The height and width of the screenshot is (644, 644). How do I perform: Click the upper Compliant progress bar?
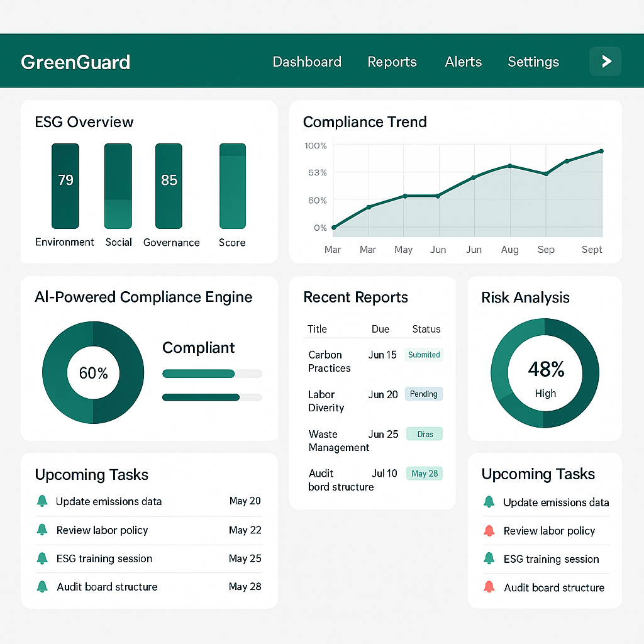(212, 374)
